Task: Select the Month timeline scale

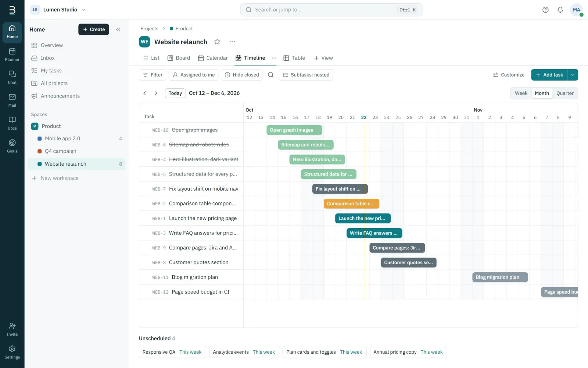Action: [542, 93]
